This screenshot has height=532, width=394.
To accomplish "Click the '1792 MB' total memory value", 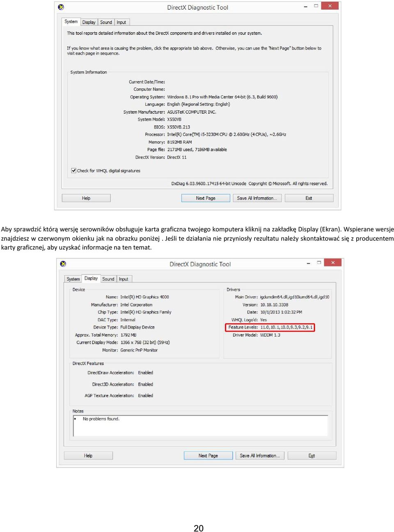I will (128, 335).
